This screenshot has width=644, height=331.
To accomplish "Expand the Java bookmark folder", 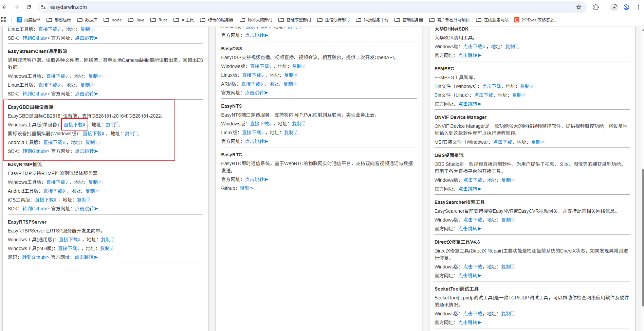I will [x=136, y=20].
